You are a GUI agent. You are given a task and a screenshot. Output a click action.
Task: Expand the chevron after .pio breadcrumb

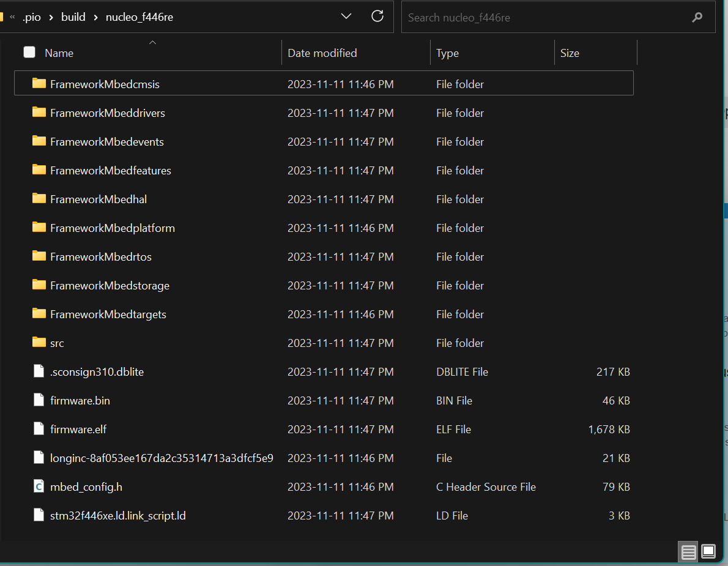click(x=51, y=17)
